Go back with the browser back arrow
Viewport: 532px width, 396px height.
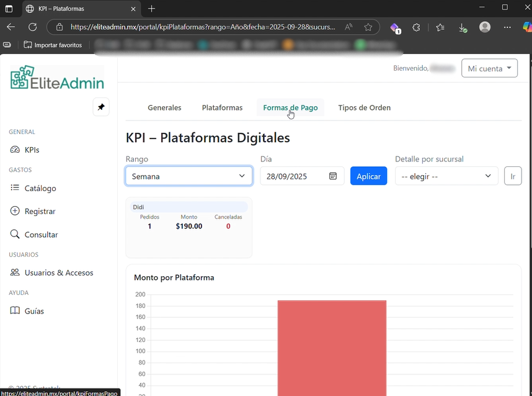11,27
